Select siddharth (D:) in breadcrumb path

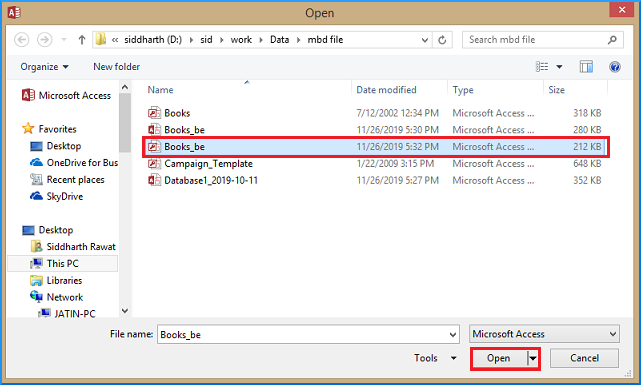[153, 40]
